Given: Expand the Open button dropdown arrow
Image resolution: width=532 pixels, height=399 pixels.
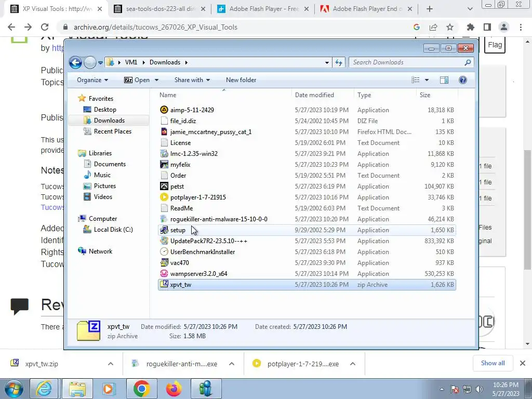Looking at the screenshot, I should click(x=157, y=80).
